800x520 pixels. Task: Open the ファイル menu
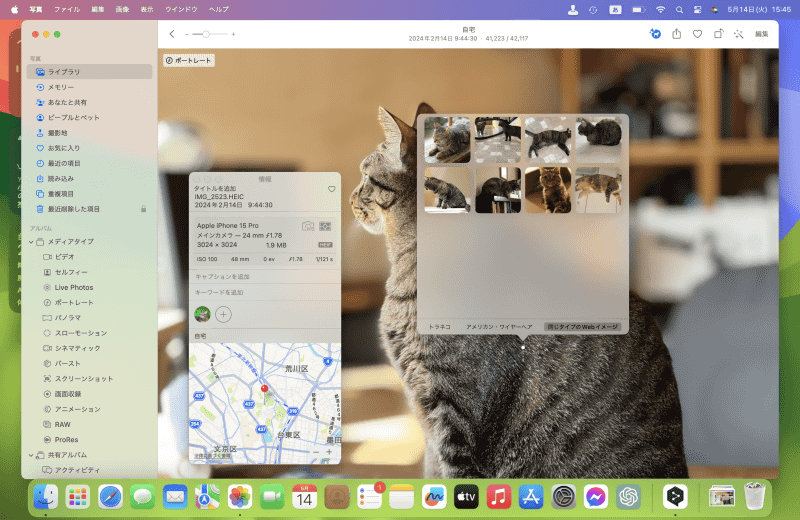point(67,9)
